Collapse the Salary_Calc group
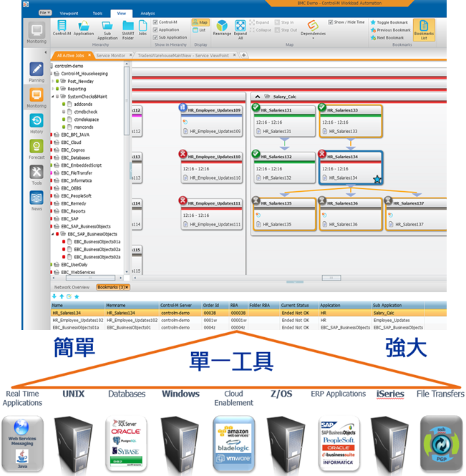Viewport: 466px width, 476px height. 258,97
